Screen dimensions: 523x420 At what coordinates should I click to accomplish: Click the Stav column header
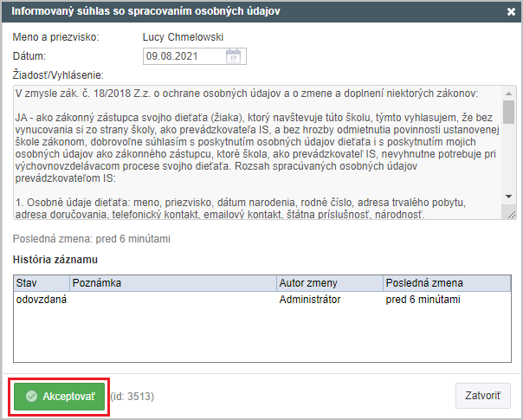pos(42,283)
